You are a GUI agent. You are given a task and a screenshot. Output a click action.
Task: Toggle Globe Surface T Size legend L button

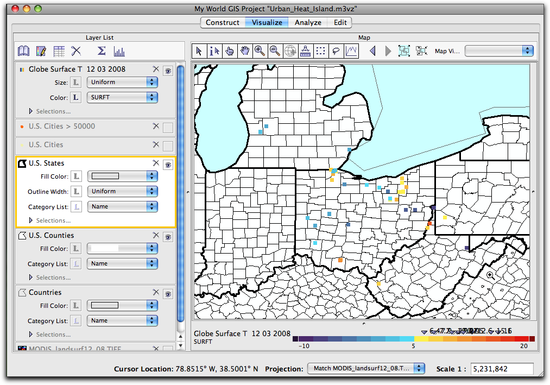(75, 82)
